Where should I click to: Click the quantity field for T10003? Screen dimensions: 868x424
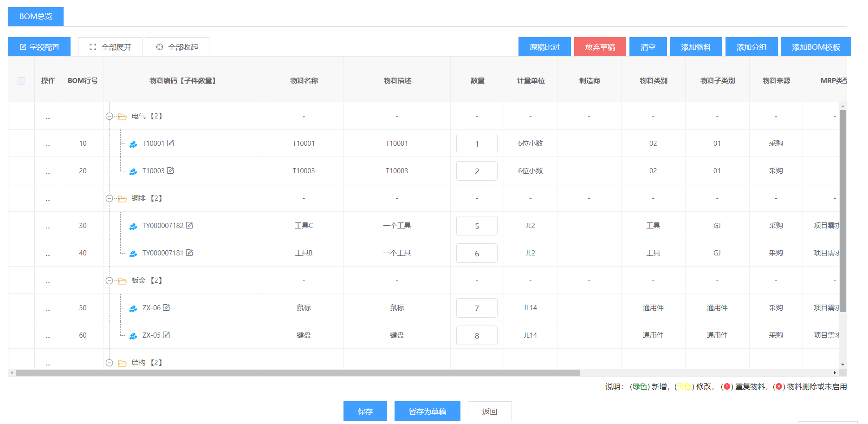tap(477, 171)
